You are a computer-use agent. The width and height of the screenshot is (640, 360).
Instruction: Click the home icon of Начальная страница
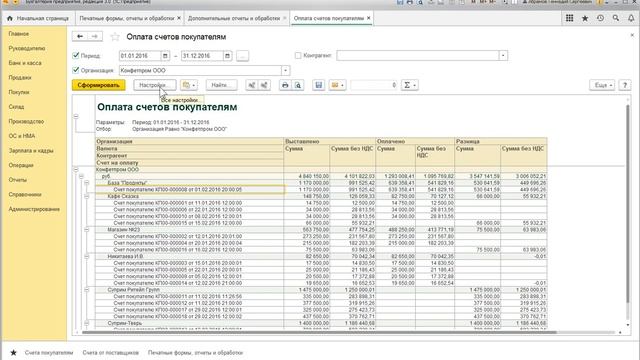point(10,18)
